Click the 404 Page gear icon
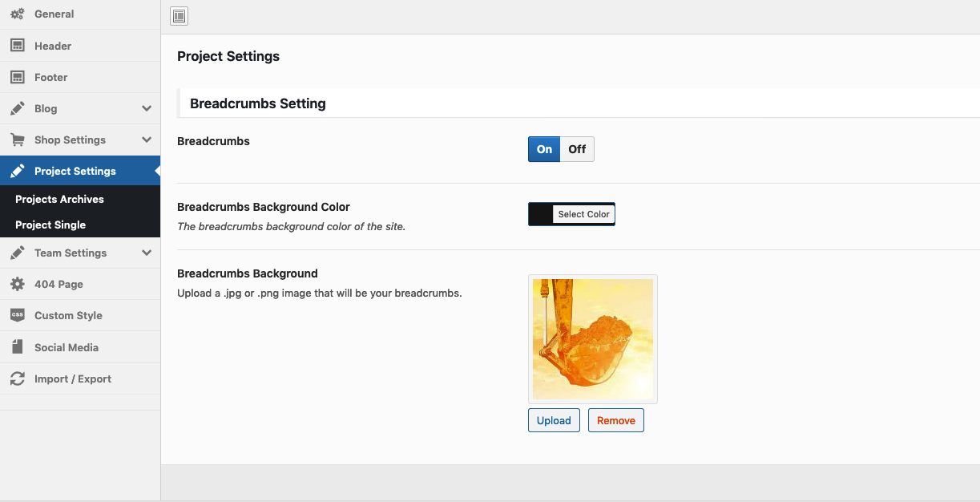The image size is (980, 502). pos(17,284)
